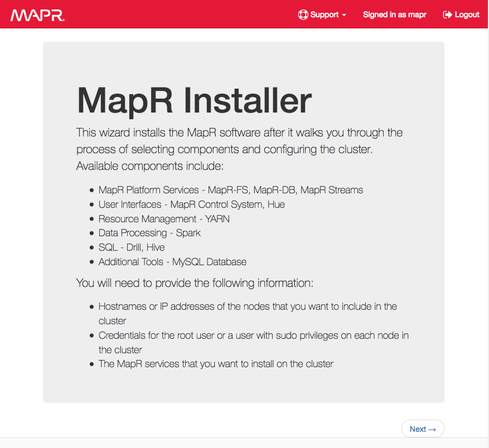Image resolution: width=489 pixels, height=448 pixels.
Task: Click the Support lifebuoy icon
Action: (303, 14)
